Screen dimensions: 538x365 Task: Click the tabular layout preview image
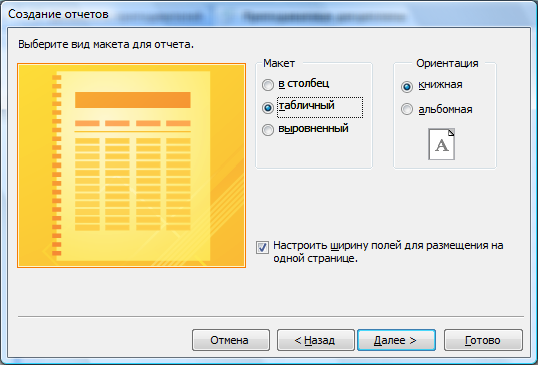click(x=131, y=165)
